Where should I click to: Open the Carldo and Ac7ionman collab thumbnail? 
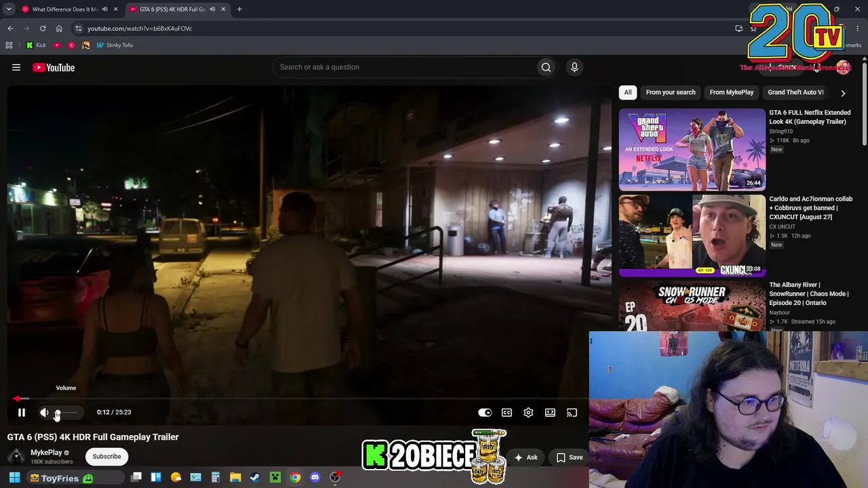[x=692, y=236]
